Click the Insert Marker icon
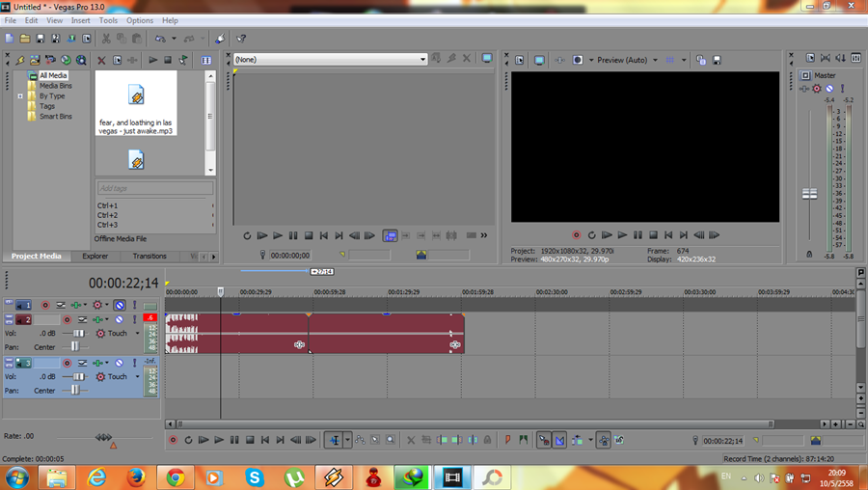Image resolution: width=868 pixels, height=490 pixels. (x=507, y=440)
